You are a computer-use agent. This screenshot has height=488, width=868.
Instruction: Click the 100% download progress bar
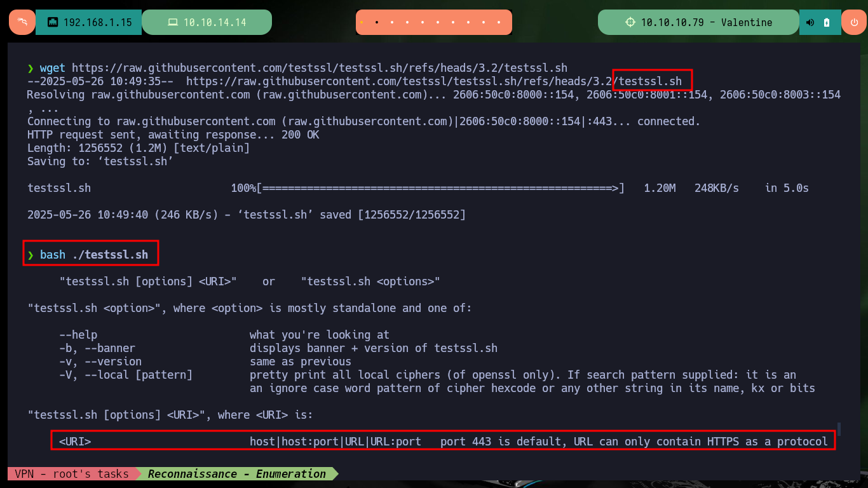pyautogui.click(x=428, y=188)
